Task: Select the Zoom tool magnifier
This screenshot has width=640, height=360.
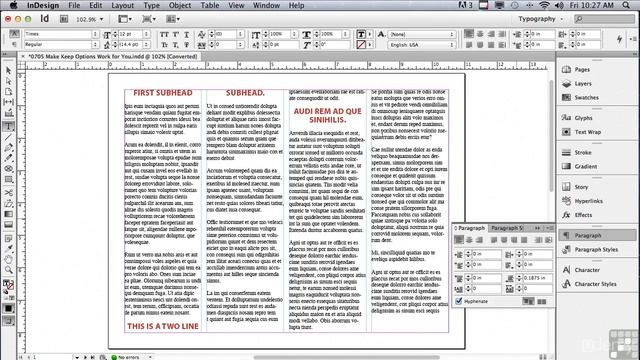Action: click(x=9, y=270)
